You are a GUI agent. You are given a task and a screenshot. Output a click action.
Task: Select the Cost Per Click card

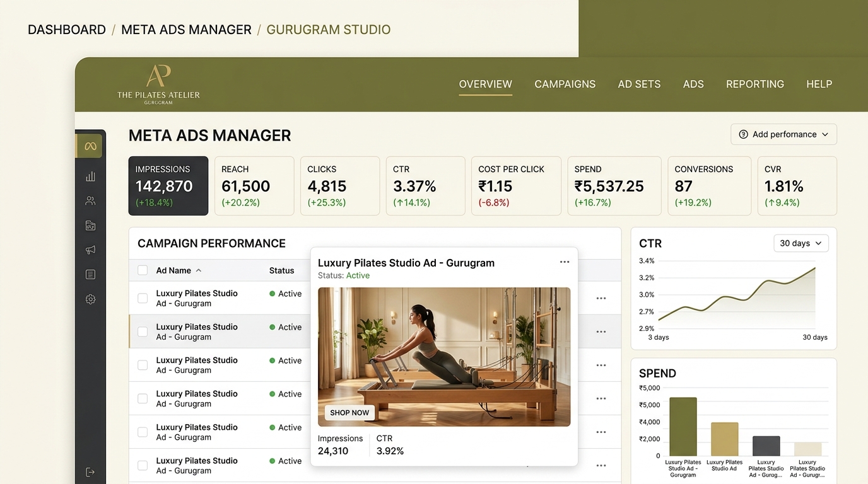(x=516, y=186)
